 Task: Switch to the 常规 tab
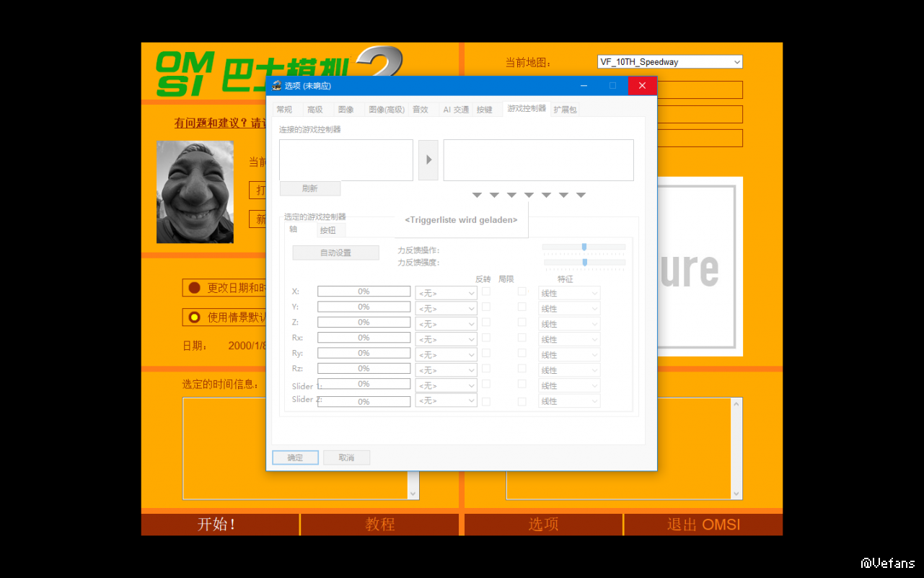(284, 110)
